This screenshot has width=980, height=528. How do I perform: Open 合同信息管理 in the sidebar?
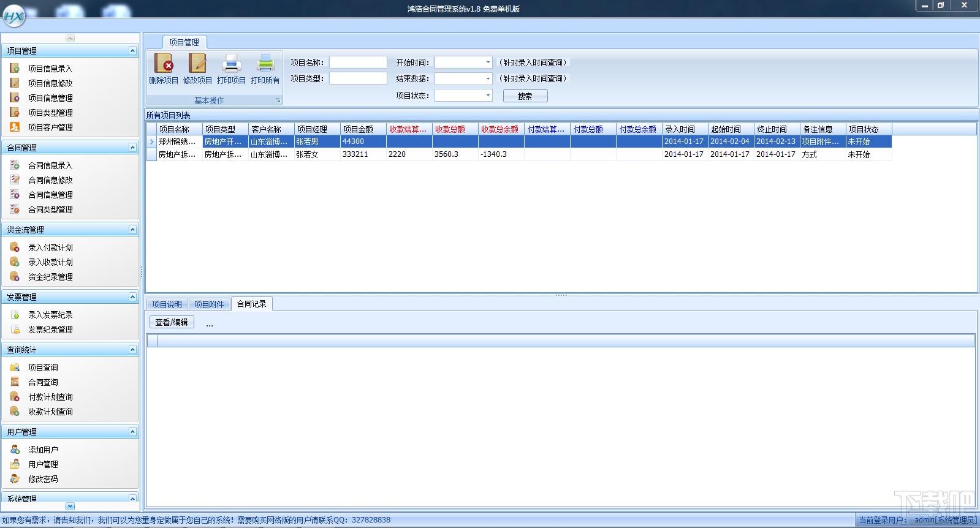point(50,195)
